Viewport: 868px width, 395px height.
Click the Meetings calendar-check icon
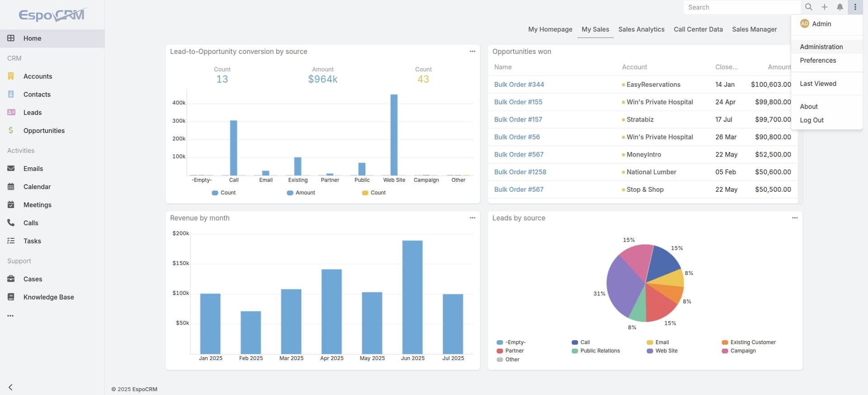(x=11, y=205)
